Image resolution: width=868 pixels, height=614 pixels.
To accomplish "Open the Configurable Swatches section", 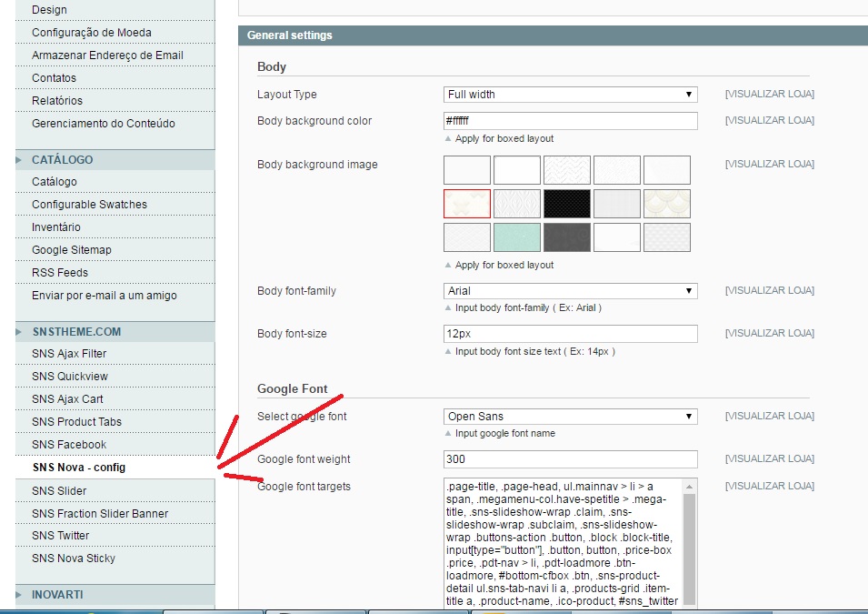I will 89,205.
